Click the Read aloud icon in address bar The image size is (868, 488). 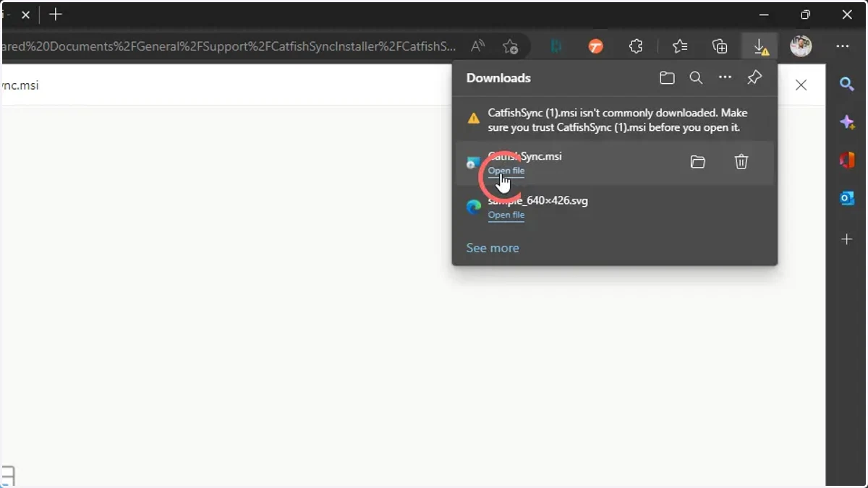[x=477, y=46]
